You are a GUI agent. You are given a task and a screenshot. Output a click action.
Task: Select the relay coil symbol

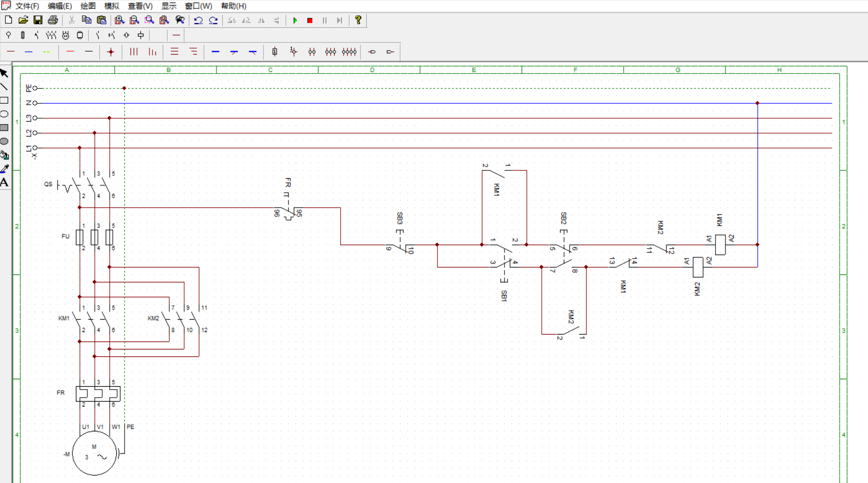tap(141, 35)
